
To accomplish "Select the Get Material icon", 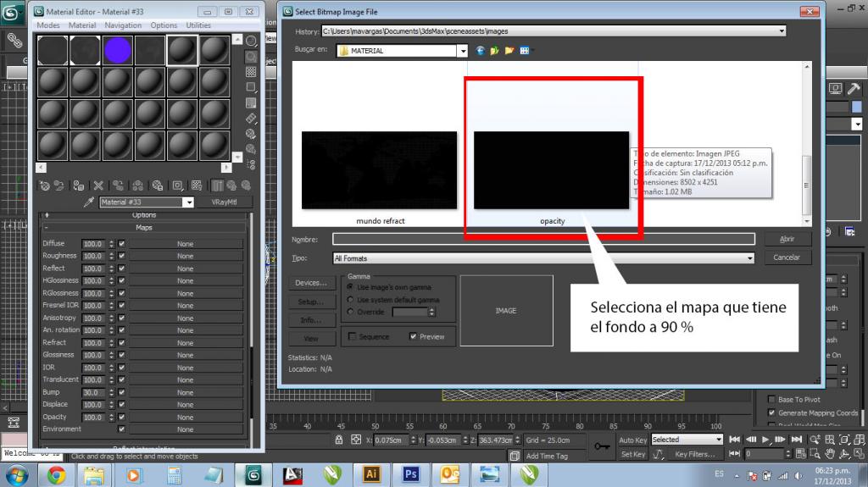I will (x=45, y=186).
